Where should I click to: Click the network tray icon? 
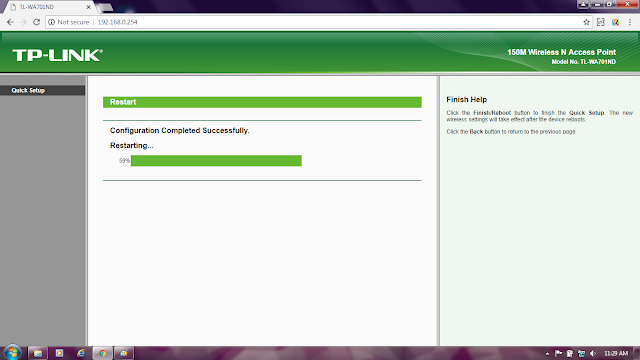pyautogui.click(x=581, y=353)
